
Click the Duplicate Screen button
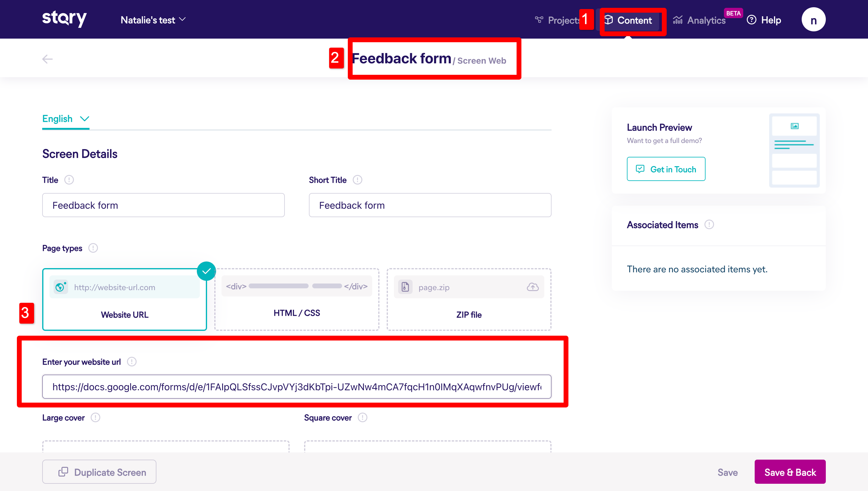[x=99, y=472]
